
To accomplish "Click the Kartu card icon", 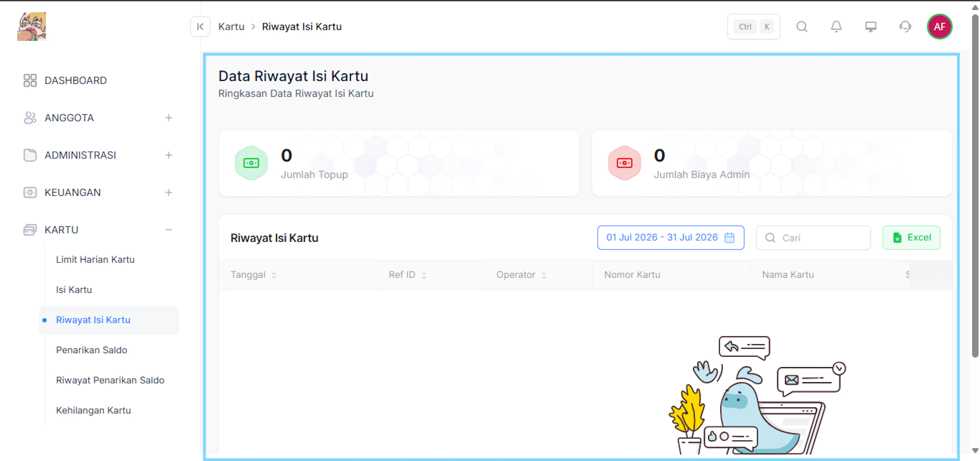I will pyautogui.click(x=30, y=230).
